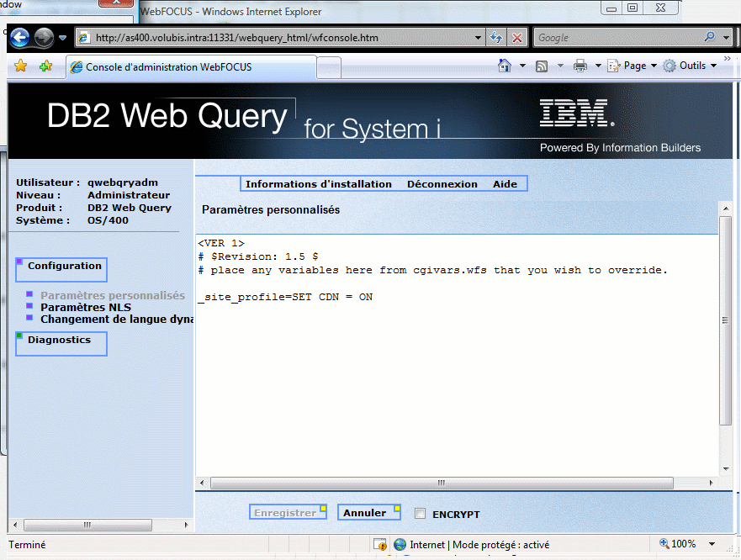Open the Favorites Center star icon
Image resolution: width=741 pixels, height=560 pixels.
21,66
